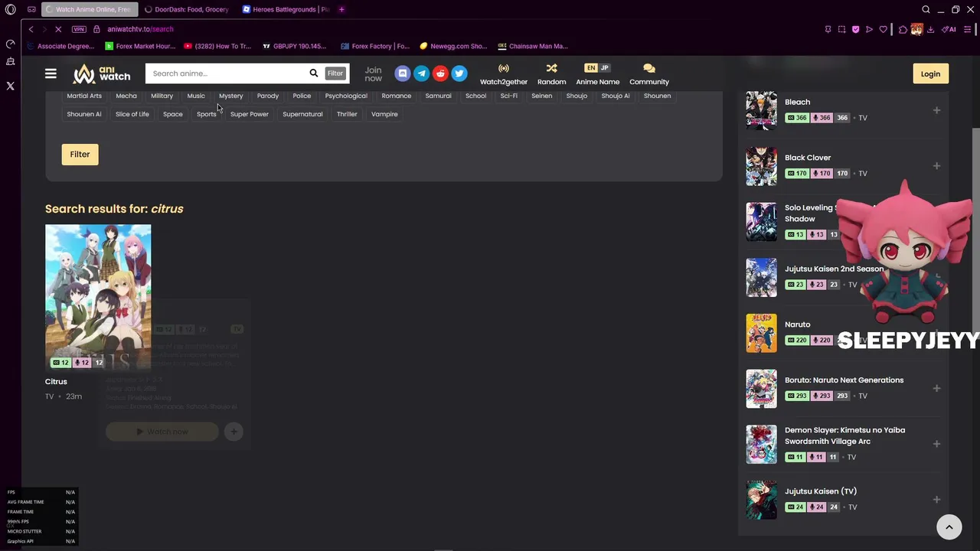
Task: View site security padlock info
Action: 96,29
